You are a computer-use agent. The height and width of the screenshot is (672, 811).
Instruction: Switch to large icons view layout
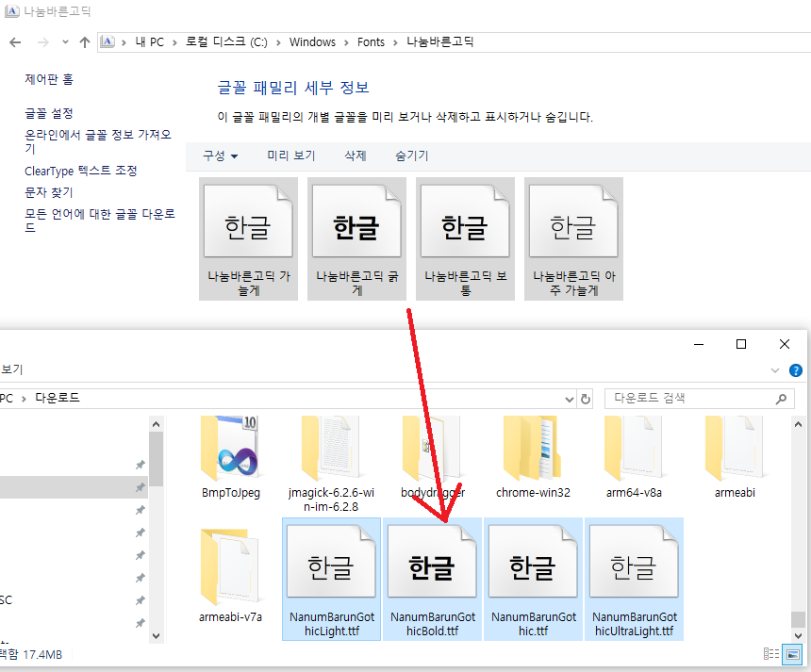tap(792, 654)
